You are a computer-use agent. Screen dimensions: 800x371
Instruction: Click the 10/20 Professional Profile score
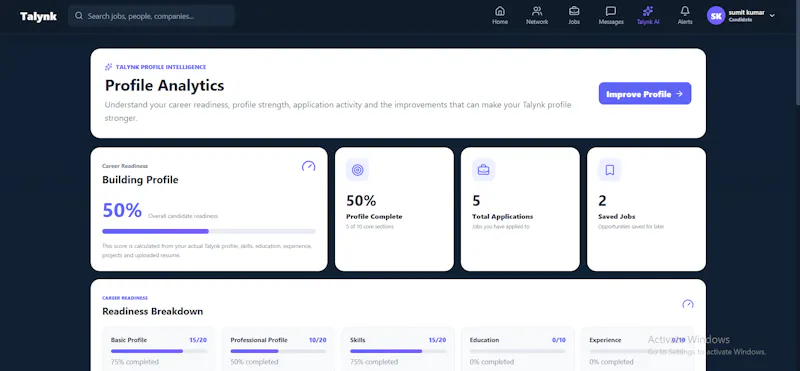pyautogui.click(x=317, y=340)
